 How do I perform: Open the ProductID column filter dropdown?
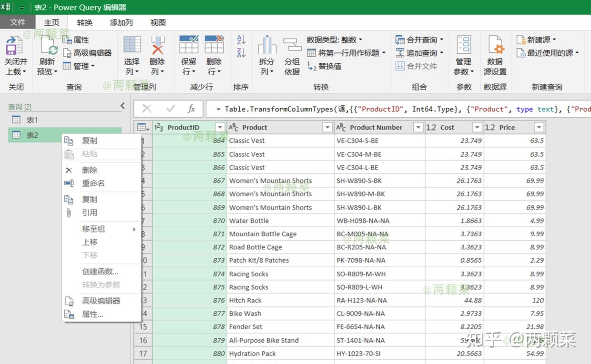click(220, 127)
